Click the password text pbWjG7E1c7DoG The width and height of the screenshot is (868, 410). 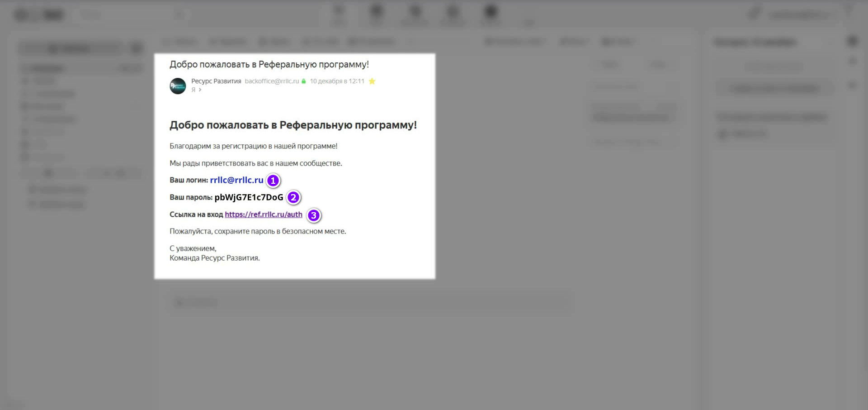click(249, 197)
